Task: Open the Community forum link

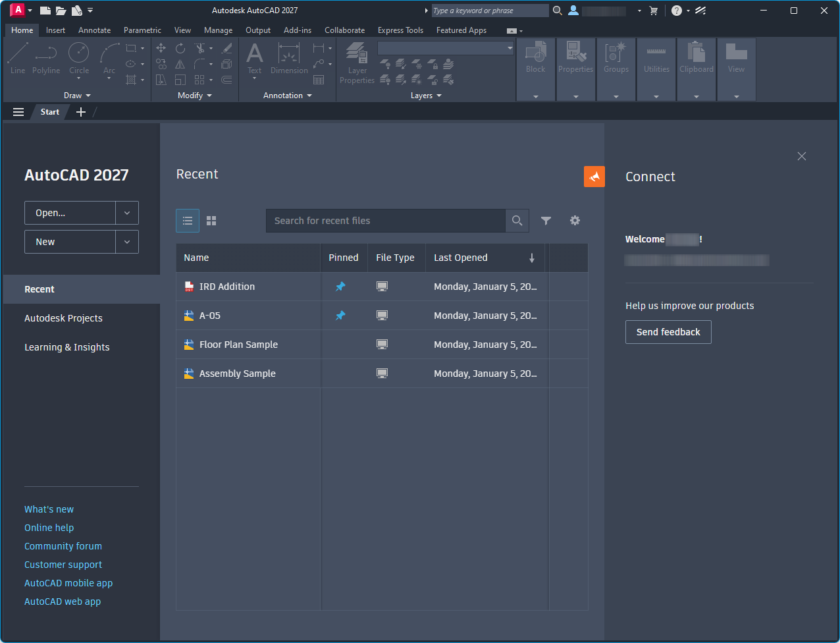Action: (63, 546)
